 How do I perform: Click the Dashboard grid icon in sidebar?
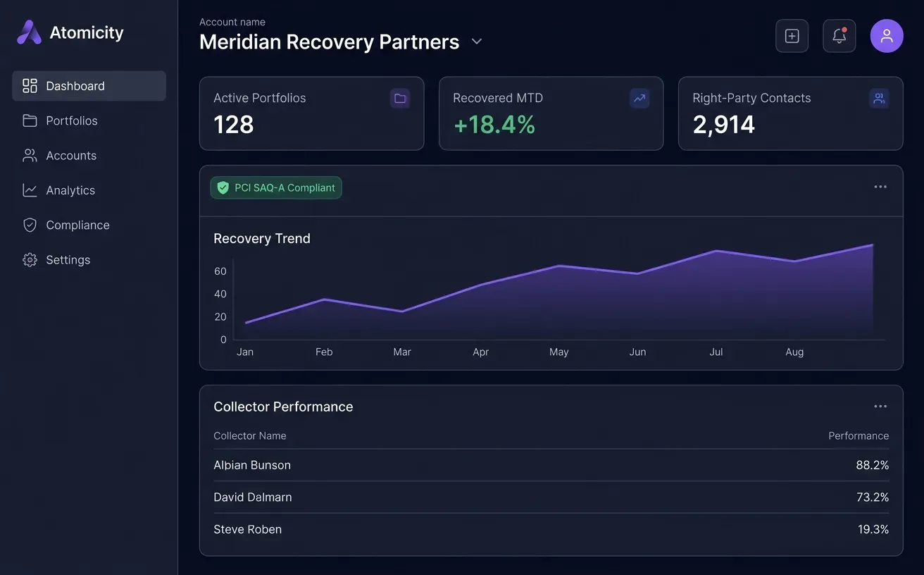click(30, 86)
